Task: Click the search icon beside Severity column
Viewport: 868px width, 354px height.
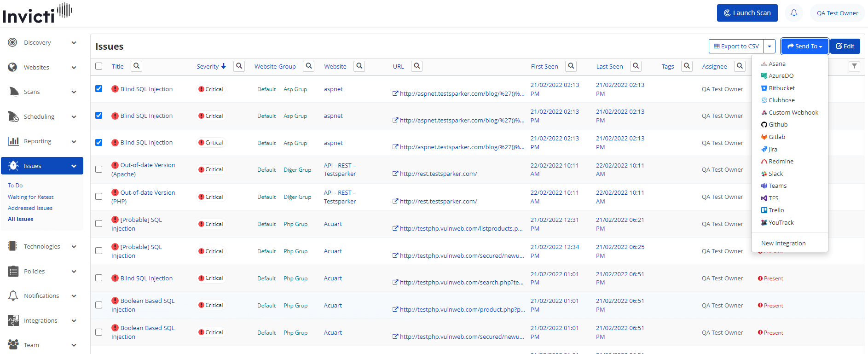Action: [x=239, y=66]
